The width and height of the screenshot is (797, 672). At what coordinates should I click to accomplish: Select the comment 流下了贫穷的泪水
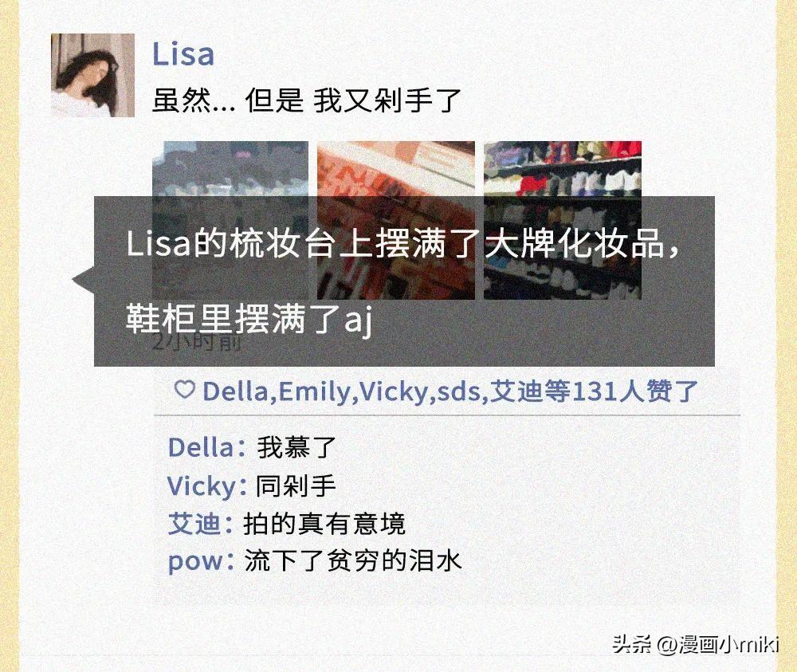tap(353, 560)
